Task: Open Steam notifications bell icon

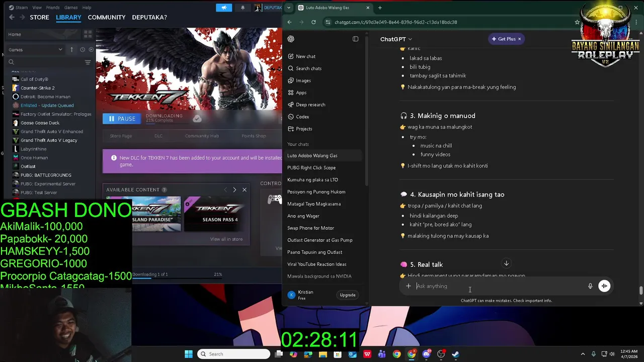Action: [x=243, y=8]
